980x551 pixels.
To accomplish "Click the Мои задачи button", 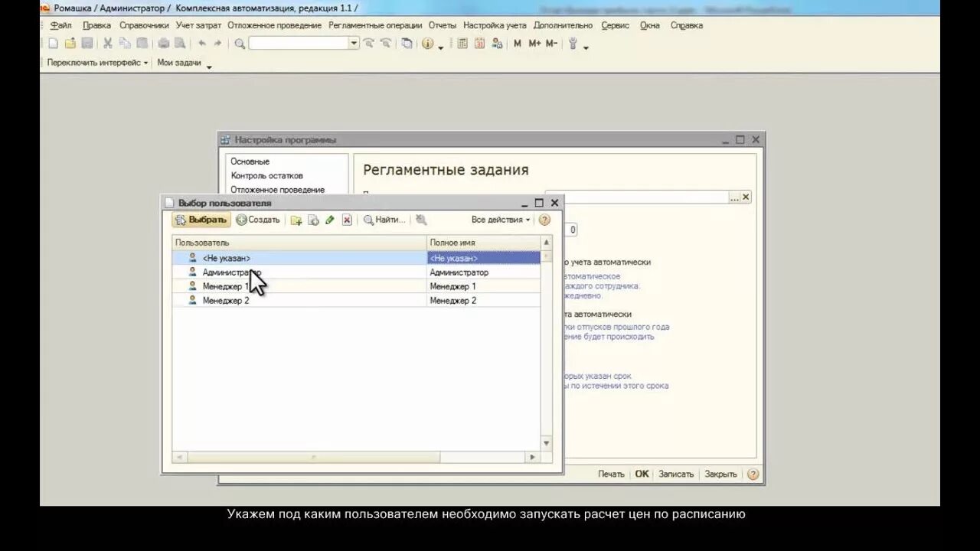I will (x=179, y=63).
